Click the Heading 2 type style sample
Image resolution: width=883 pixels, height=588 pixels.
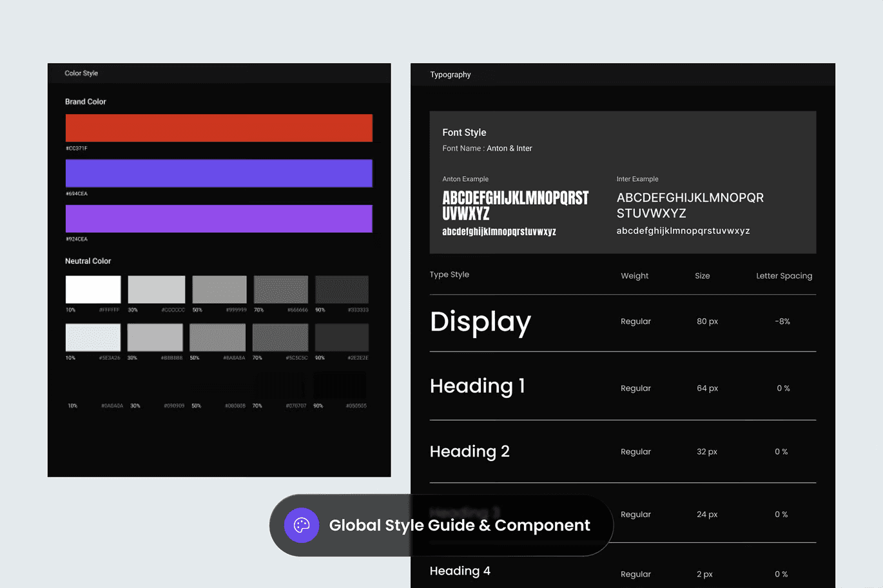click(470, 451)
